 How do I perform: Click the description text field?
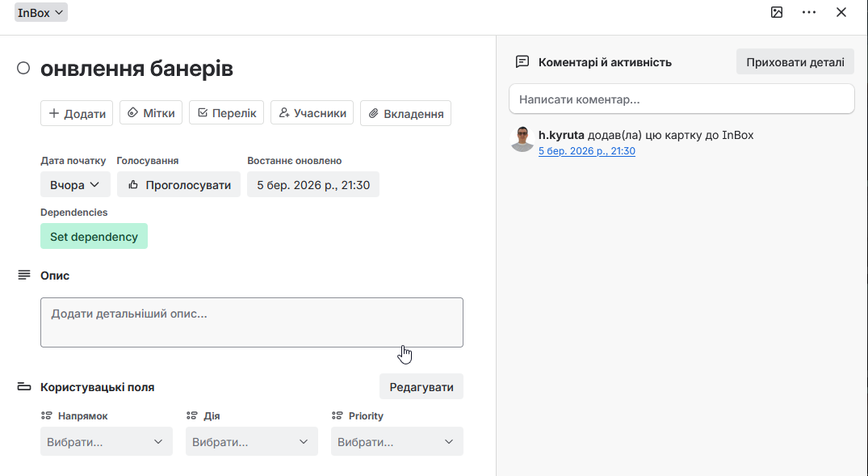pyautogui.click(x=252, y=322)
